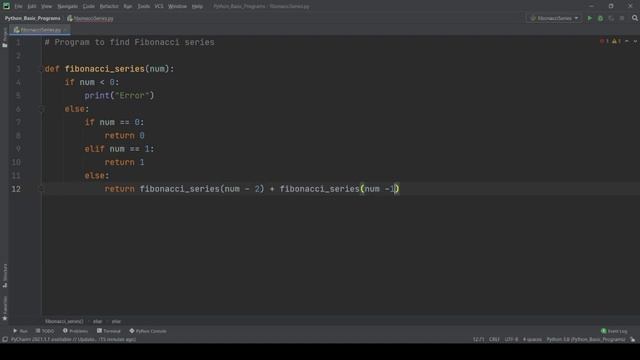Screen dimensions: 640x360
Task: Open the VCS menu
Action: click(x=159, y=7)
